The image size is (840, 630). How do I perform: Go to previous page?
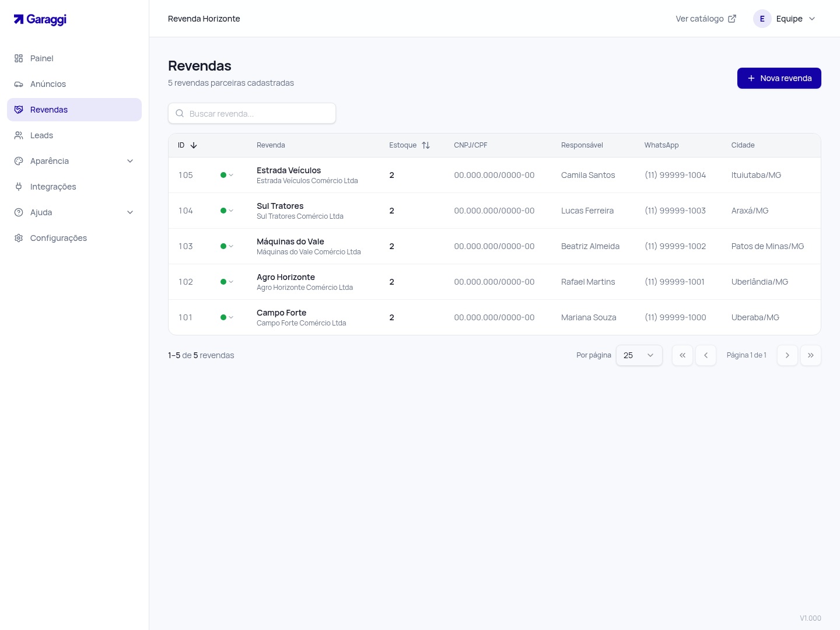point(706,355)
